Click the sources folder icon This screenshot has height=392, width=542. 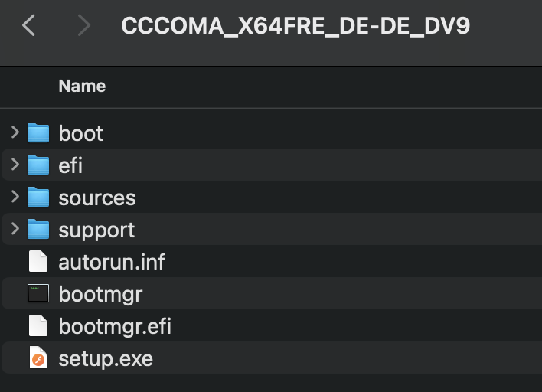38,198
